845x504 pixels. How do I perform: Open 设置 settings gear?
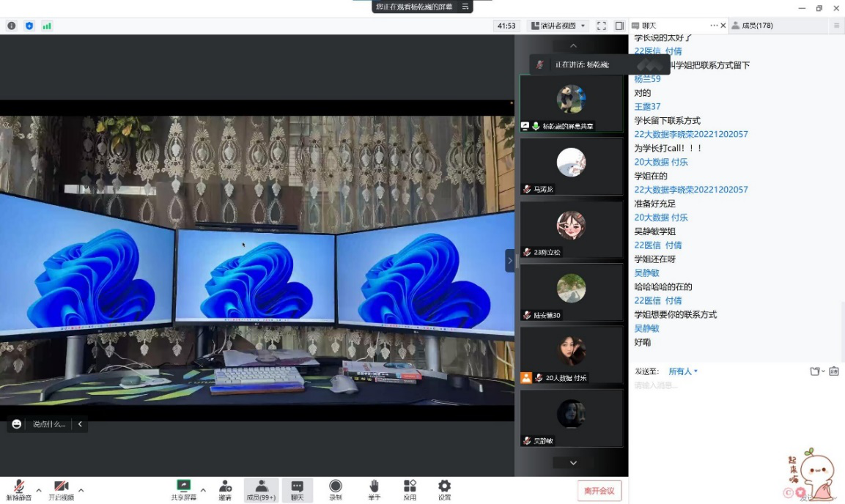[445, 490]
